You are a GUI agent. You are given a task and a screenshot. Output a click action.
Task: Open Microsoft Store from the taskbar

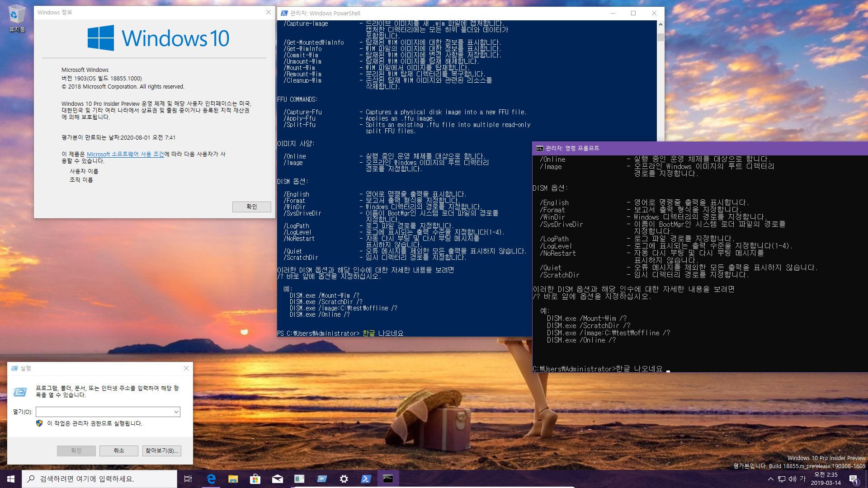pyautogui.click(x=255, y=479)
